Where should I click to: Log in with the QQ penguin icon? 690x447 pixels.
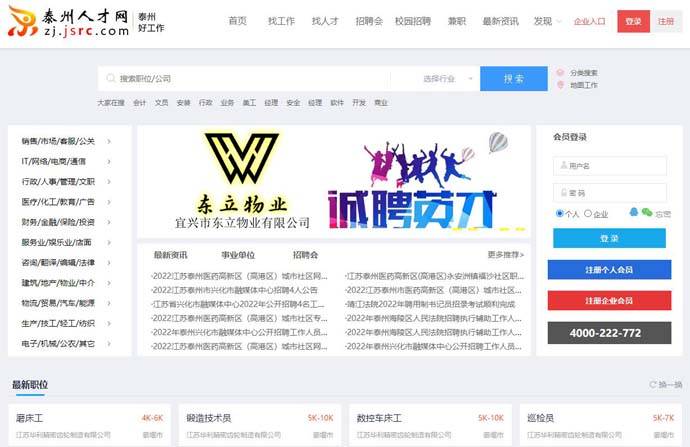point(634,212)
